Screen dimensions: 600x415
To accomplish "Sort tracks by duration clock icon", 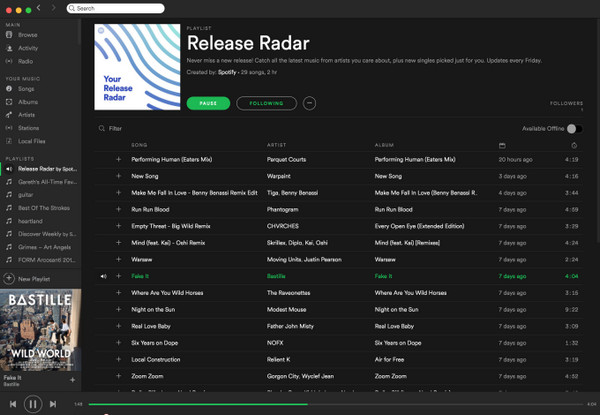I will [573, 146].
